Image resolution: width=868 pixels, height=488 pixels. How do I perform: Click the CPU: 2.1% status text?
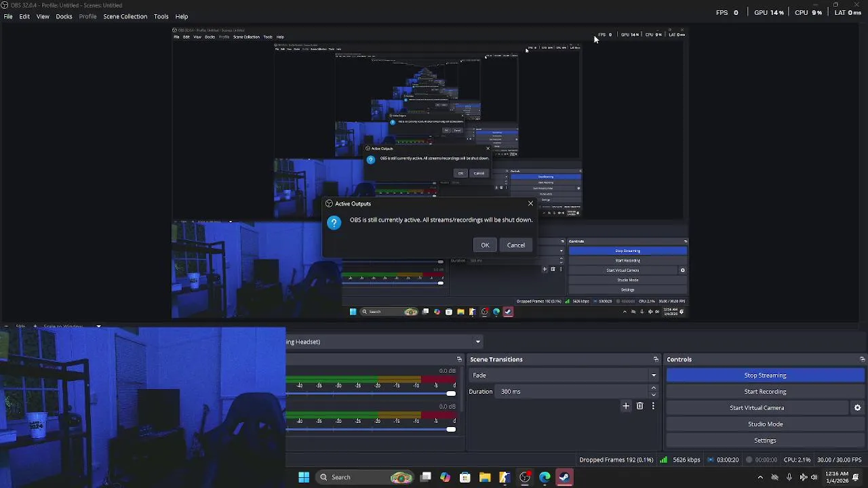point(797,460)
